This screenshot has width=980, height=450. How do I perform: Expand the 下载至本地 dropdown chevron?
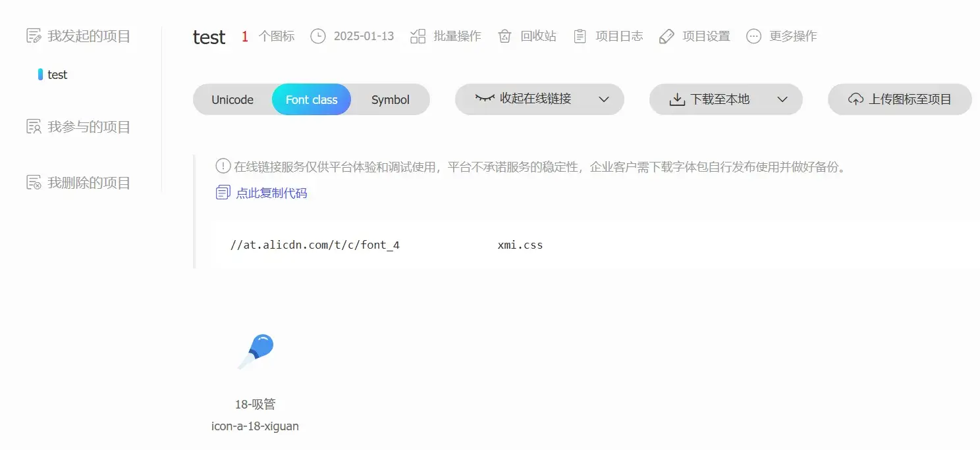(782, 99)
